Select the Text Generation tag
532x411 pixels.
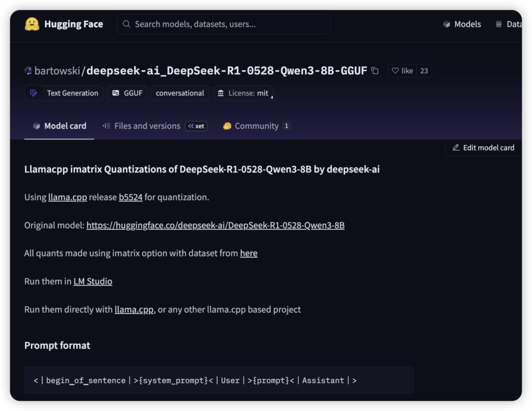(x=64, y=93)
